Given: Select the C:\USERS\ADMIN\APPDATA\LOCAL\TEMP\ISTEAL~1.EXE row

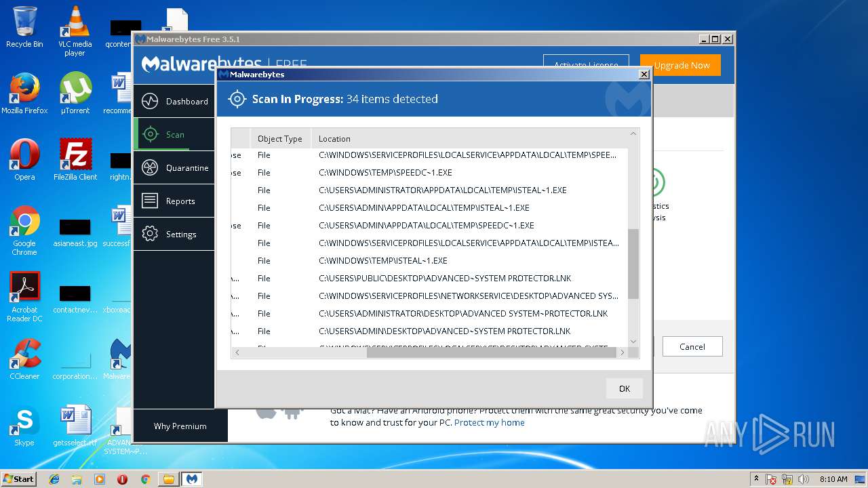Looking at the screenshot, I should [x=429, y=208].
